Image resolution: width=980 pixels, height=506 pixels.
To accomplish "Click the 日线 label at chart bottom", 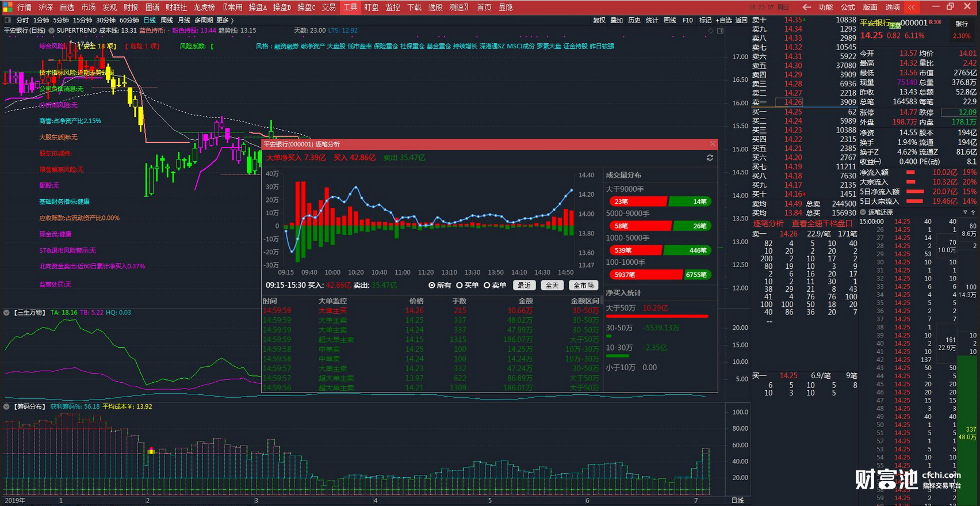I will pyautogui.click(x=737, y=500).
